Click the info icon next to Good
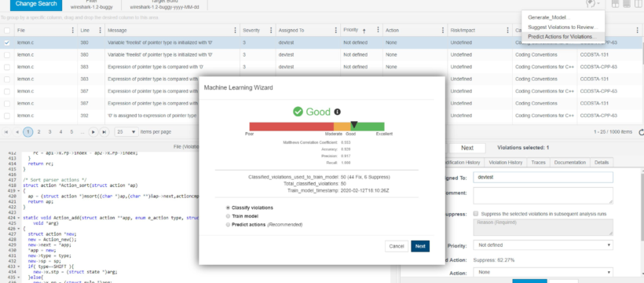 [337, 112]
